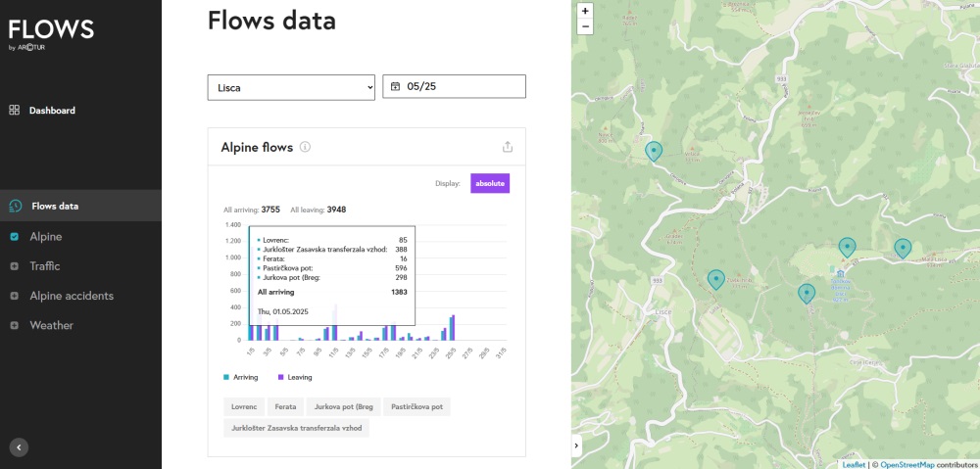980x469 pixels.
Task: Zoom in on the map
Action: pyautogui.click(x=585, y=11)
